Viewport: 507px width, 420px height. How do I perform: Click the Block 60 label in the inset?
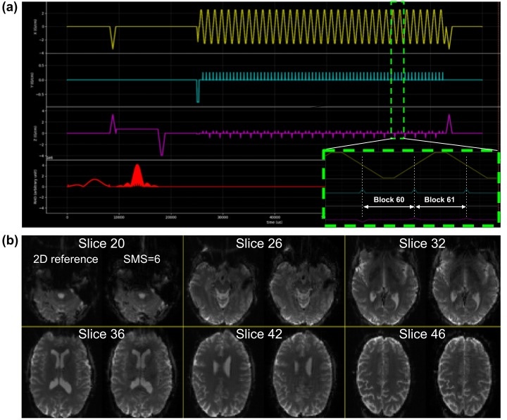(x=388, y=200)
